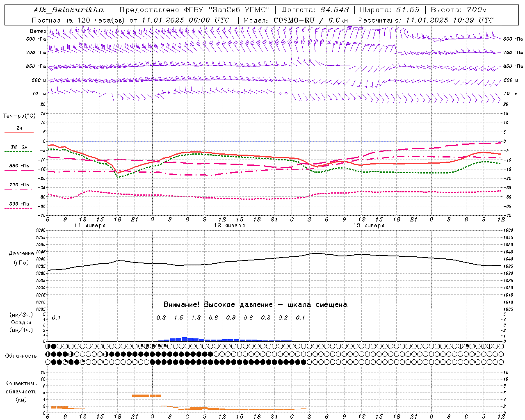The width and height of the screenshot is (525, 420).
Task: Select the (гПа) pressure unit label
Action: (21, 263)
